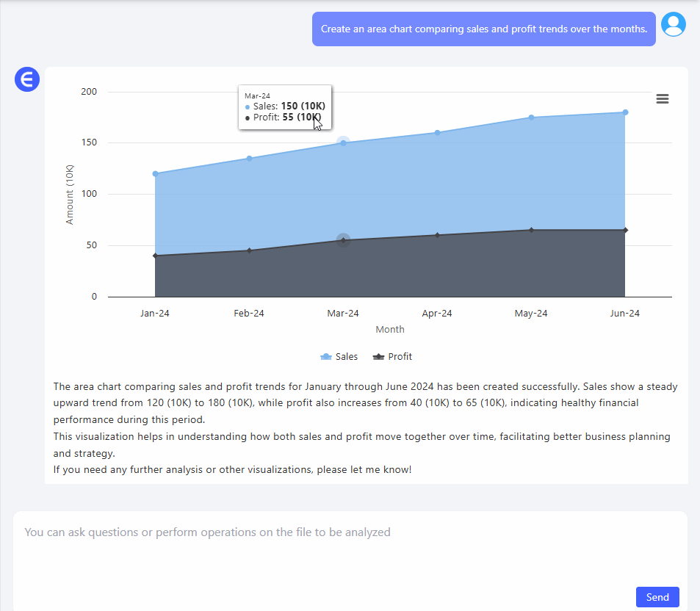Click the user's area chart request message
Image resolution: width=700 pixels, height=611 pixels.
[483, 29]
